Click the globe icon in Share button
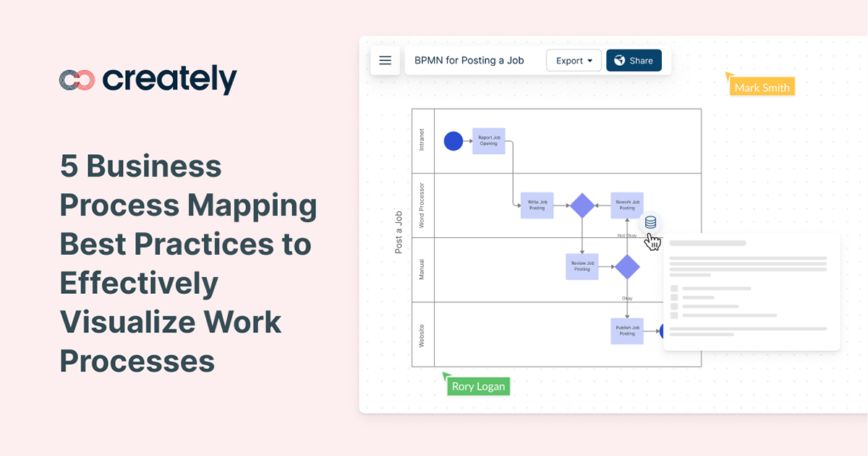The image size is (868, 456). tap(619, 61)
